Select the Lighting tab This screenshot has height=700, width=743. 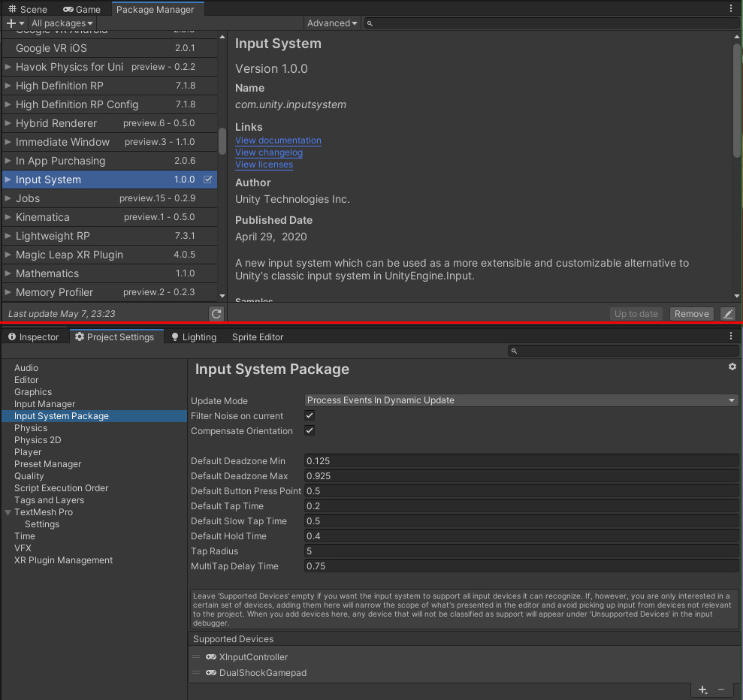[193, 336]
